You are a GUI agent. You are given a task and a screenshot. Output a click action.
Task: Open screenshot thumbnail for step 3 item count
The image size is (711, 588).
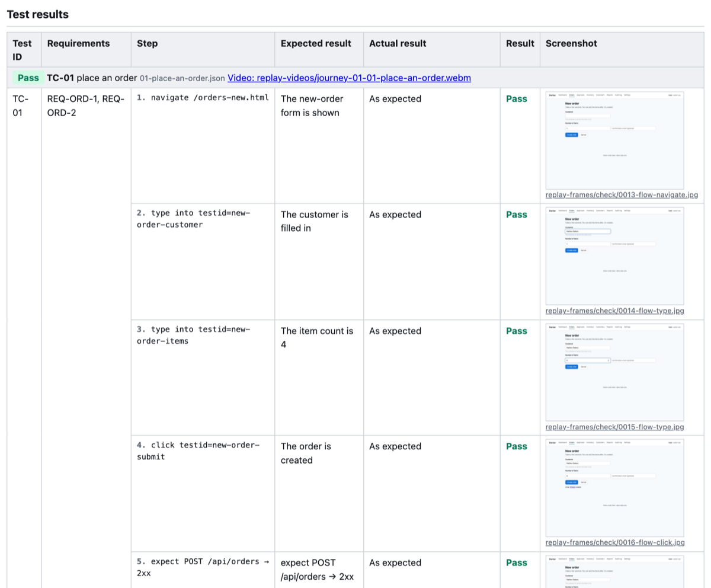pyautogui.click(x=615, y=372)
